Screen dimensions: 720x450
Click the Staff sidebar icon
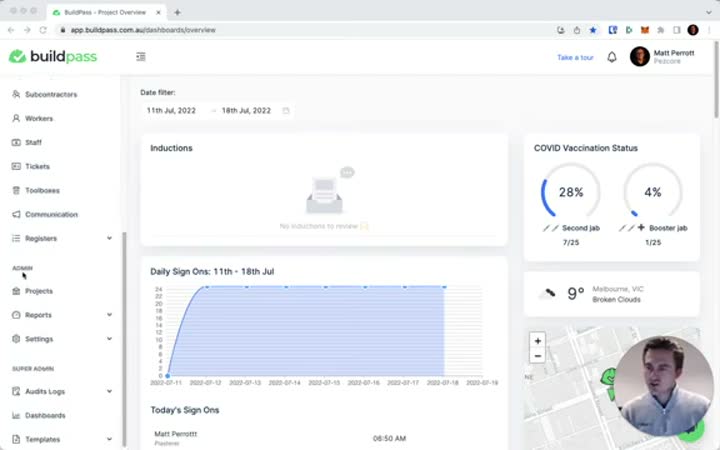coord(16,142)
